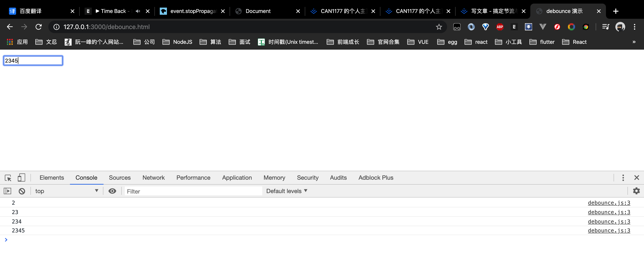This screenshot has width=644, height=278.
Task: Open a new browser tab
Action: click(x=616, y=11)
